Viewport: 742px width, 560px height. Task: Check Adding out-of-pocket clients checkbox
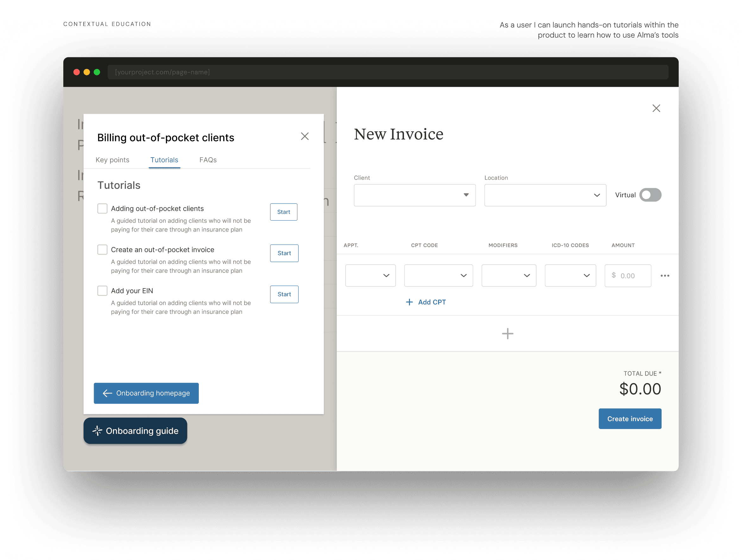(102, 208)
